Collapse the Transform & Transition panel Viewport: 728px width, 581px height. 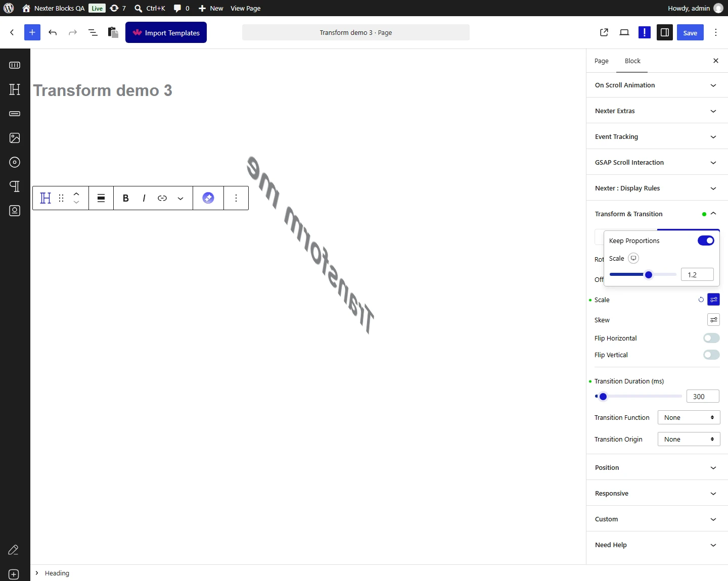657,214
